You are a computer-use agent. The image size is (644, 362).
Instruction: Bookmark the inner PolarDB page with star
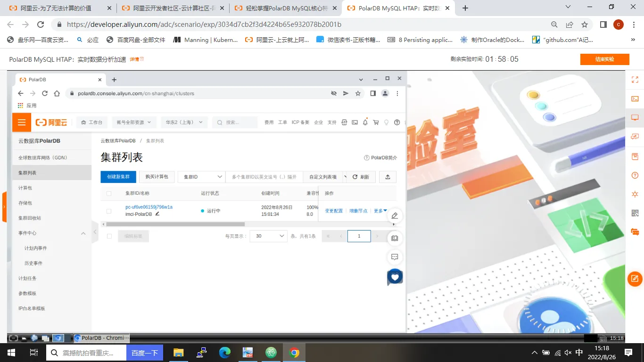coord(358,93)
